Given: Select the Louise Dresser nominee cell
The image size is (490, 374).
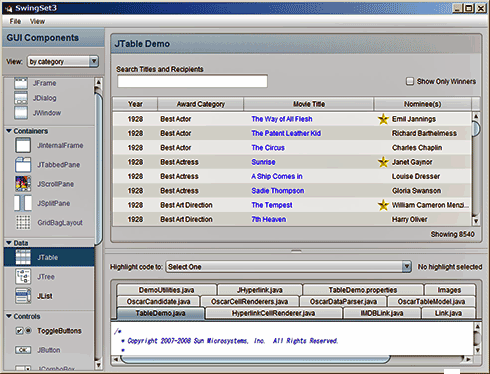Looking at the screenshot, I should (x=423, y=176).
